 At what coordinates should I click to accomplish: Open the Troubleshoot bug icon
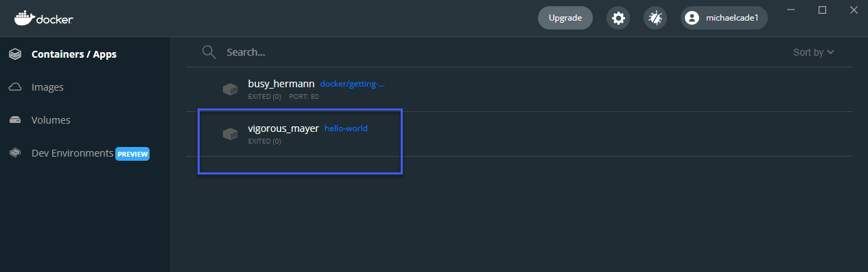(x=655, y=18)
